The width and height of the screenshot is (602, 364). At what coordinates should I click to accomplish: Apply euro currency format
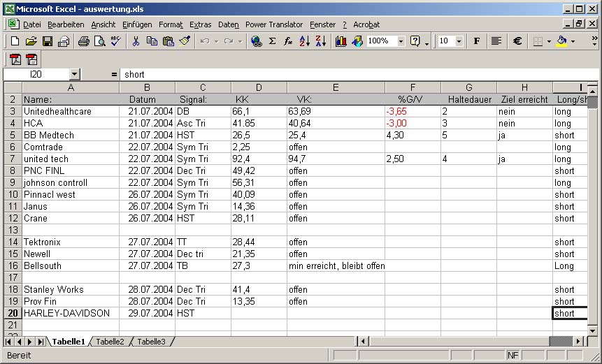[x=517, y=41]
